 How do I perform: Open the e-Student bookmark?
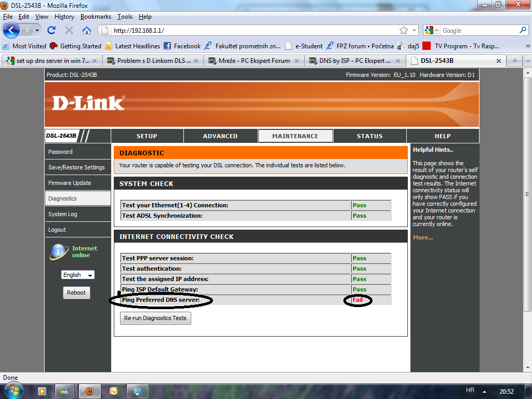pyautogui.click(x=303, y=46)
